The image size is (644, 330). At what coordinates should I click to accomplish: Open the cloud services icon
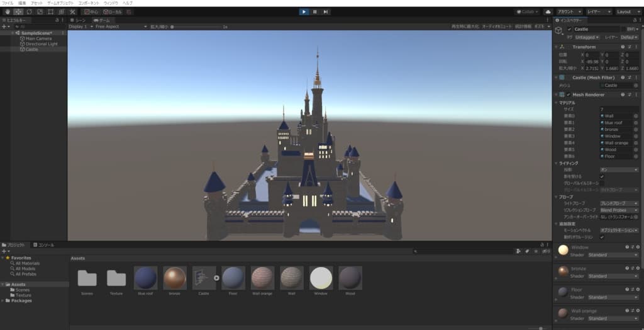pos(548,11)
